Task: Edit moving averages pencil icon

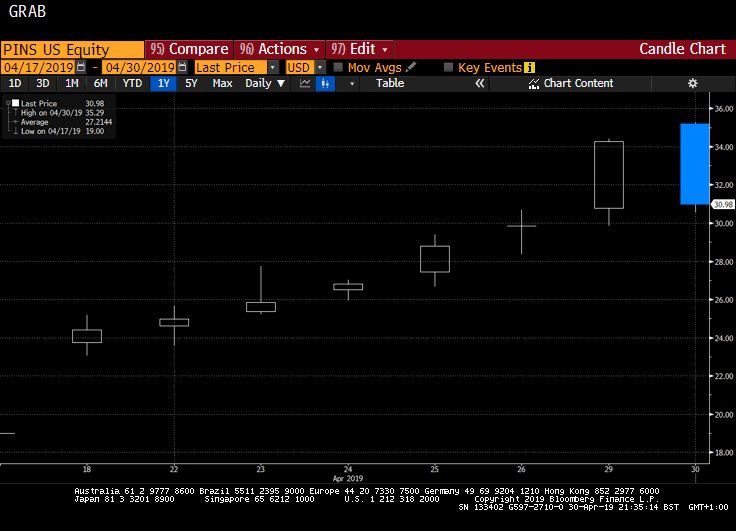Action: pos(411,67)
